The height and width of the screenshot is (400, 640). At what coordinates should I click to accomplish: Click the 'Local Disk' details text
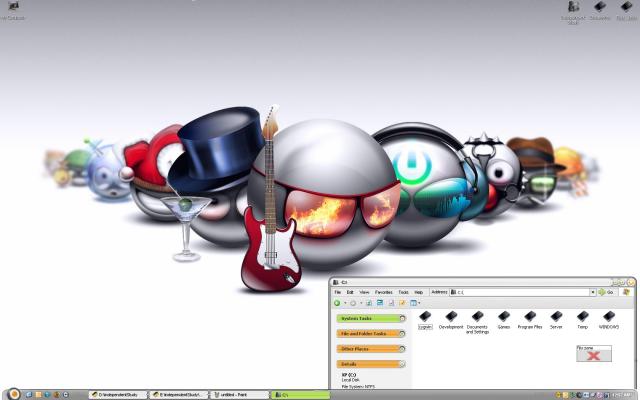[x=350, y=380]
